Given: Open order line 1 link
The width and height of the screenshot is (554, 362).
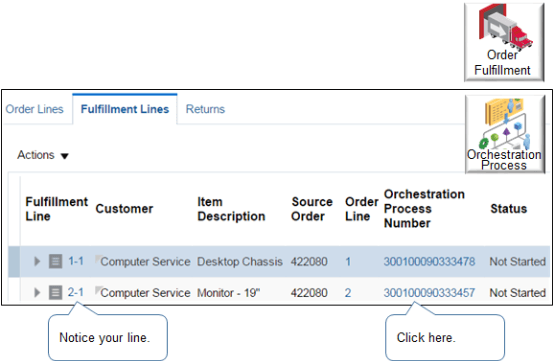Looking at the screenshot, I should tap(348, 262).
